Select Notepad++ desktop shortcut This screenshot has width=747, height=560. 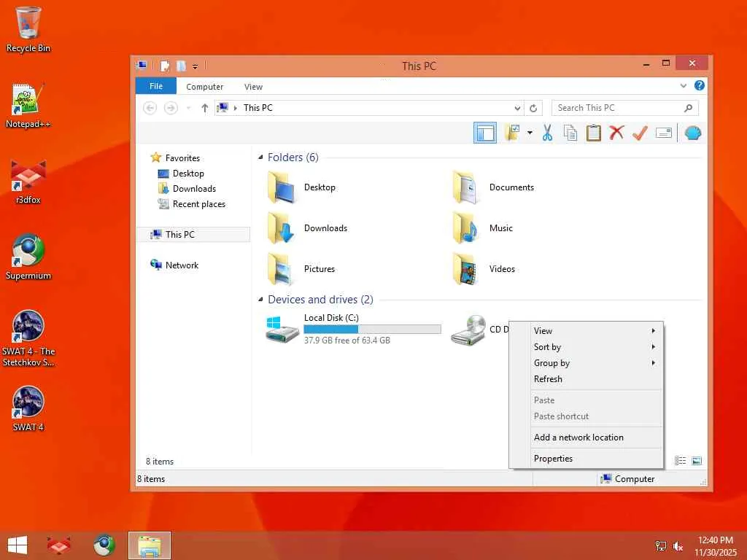(28, 106)
